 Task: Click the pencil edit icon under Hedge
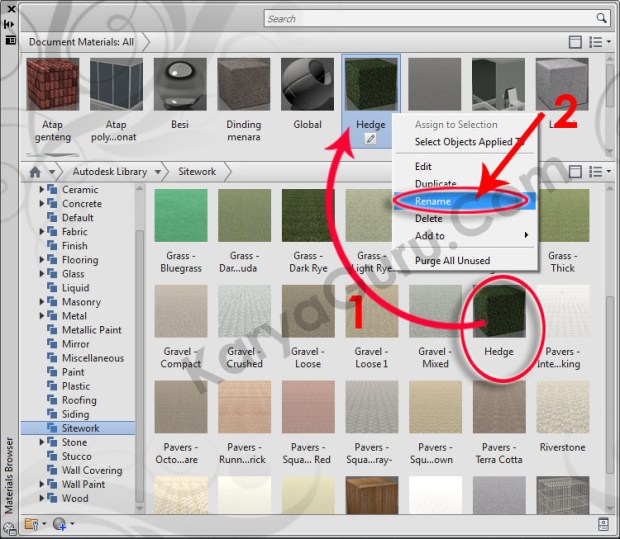(x=370, y=139)
